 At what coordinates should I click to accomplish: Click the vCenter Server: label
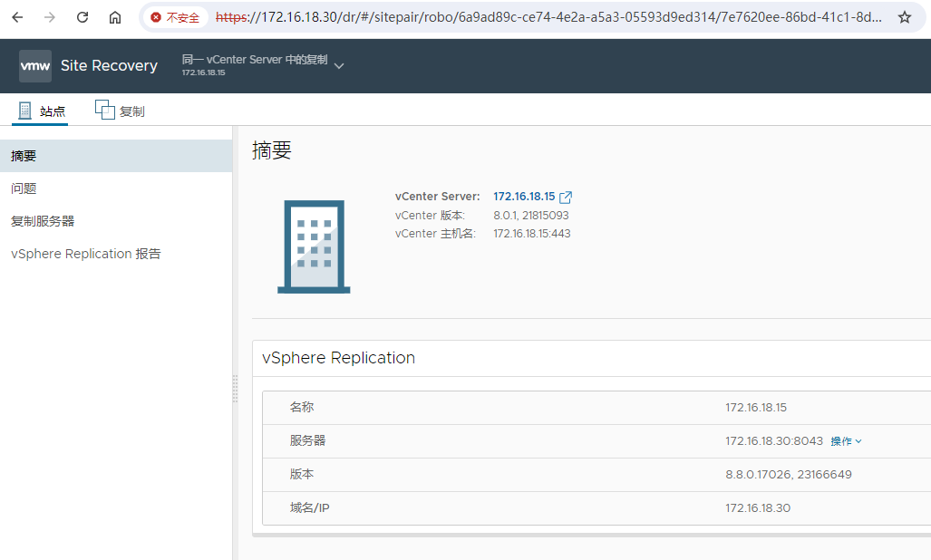(x=438, y=197)
